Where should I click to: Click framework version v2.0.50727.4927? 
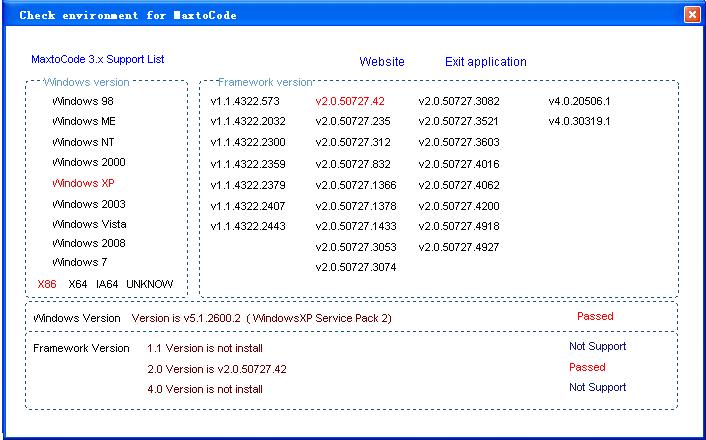click(x=459, y=247)
